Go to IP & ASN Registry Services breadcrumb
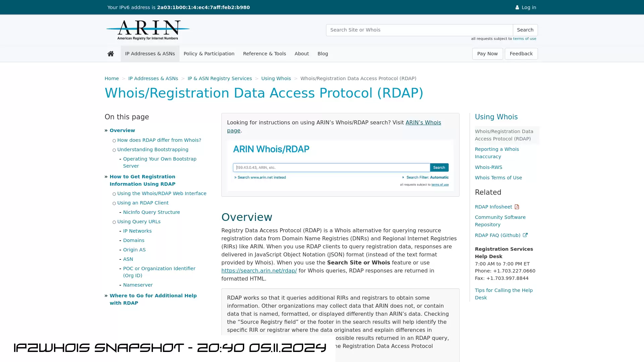Image resolution: width=644 pixels, height=362 pixels. click(x=220, y=78)
